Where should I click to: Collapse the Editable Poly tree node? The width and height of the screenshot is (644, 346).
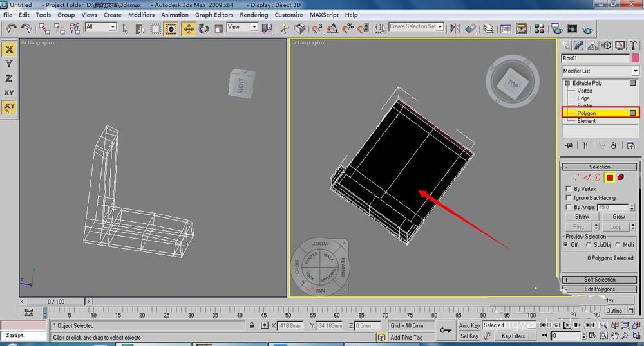567,83
